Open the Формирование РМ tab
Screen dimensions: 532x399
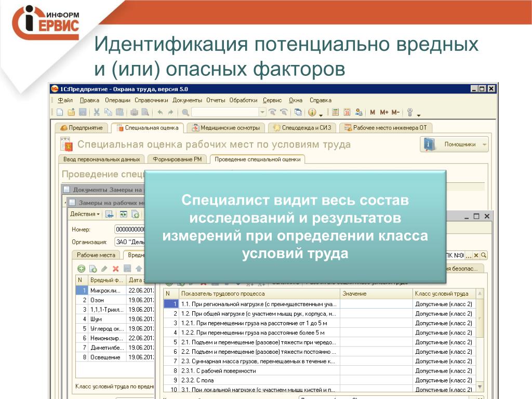(x=177, y=159)
